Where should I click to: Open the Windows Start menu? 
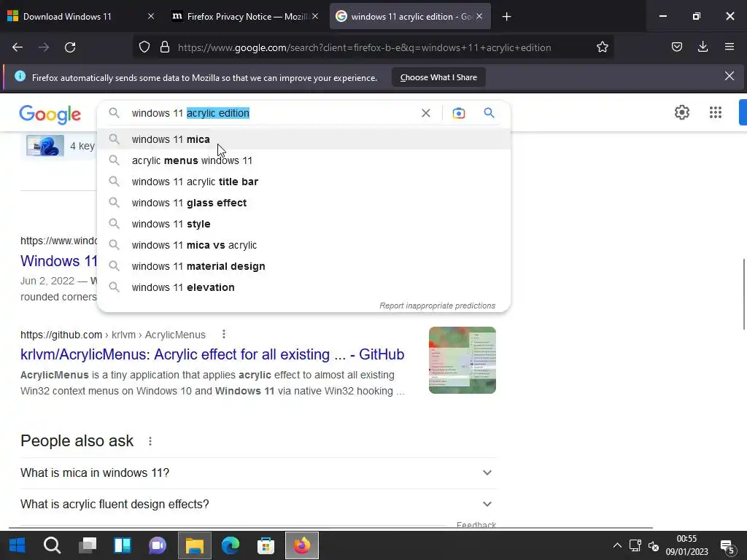tap(17, 545)
